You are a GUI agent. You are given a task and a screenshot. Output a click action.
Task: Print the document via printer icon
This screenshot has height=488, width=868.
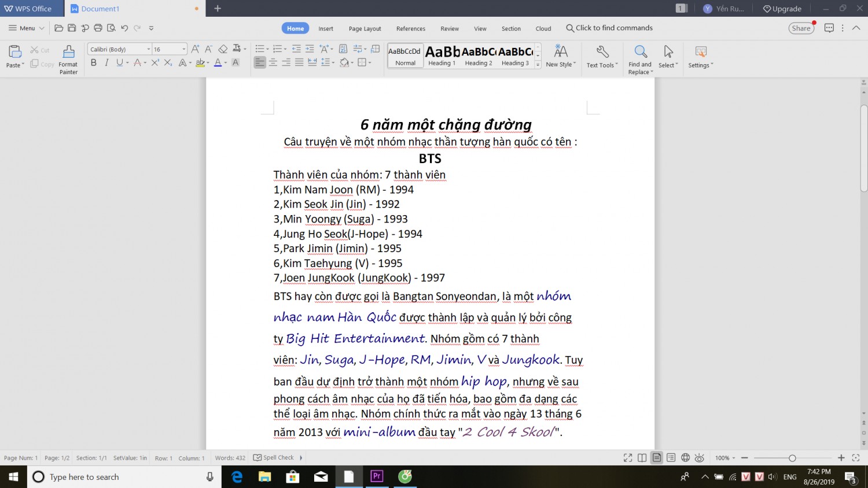(98, 28)
